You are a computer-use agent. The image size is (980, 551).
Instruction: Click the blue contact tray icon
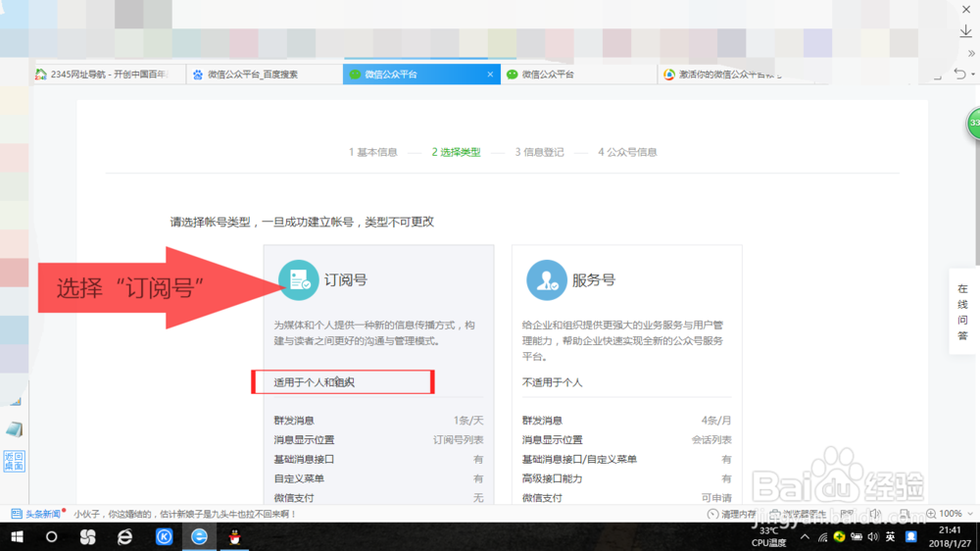[911, 536]
